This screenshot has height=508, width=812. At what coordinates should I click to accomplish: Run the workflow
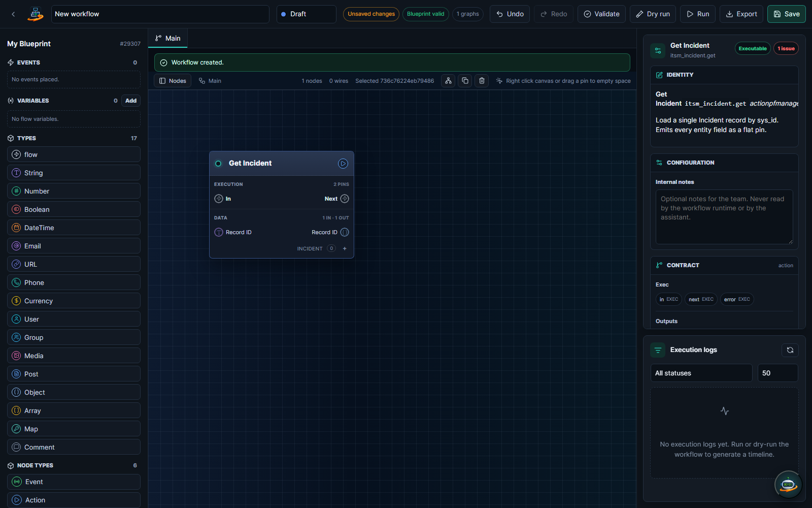(x=698, y=14)
